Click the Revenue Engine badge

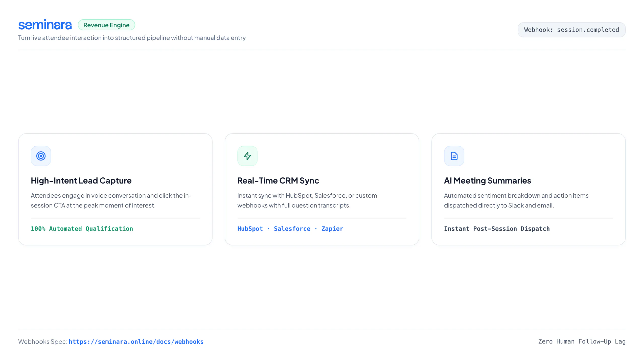106,25
